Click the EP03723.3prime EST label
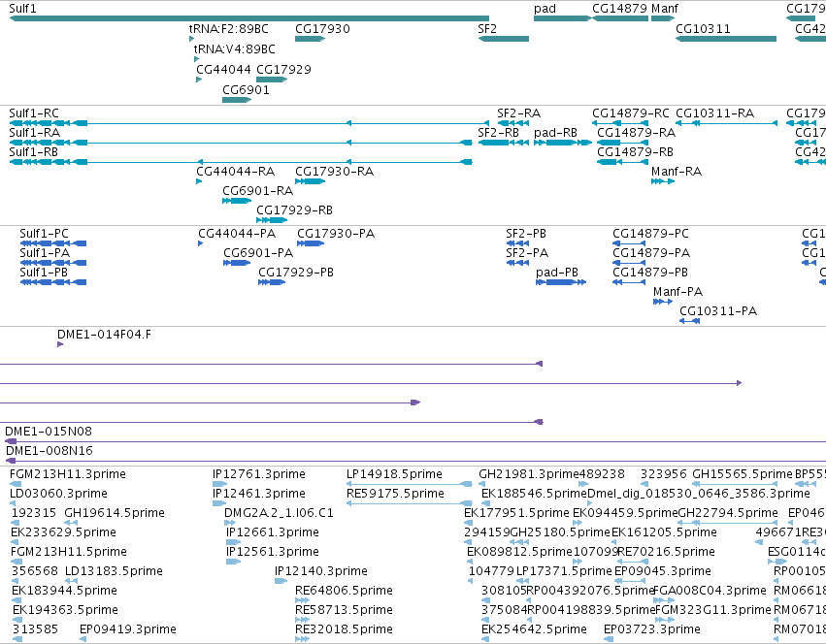The height and width of the screenshot is (644, 826). click(x=652, y=630)
